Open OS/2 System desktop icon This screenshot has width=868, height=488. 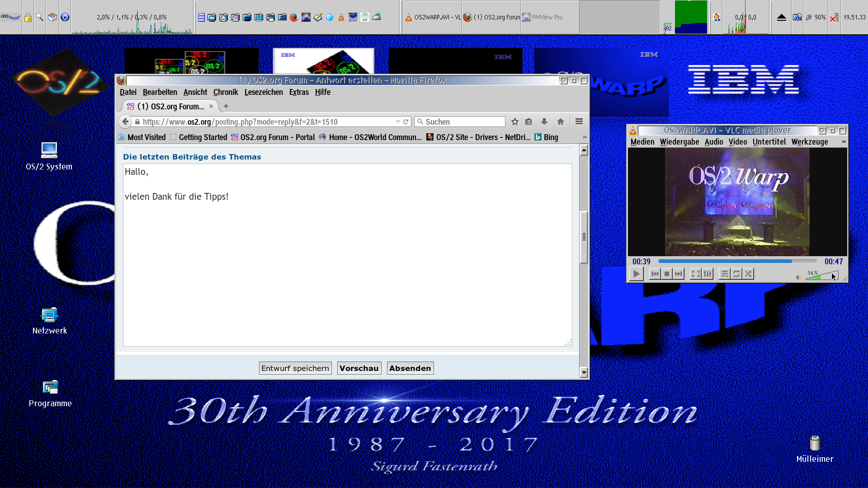(x=49, y=156)
